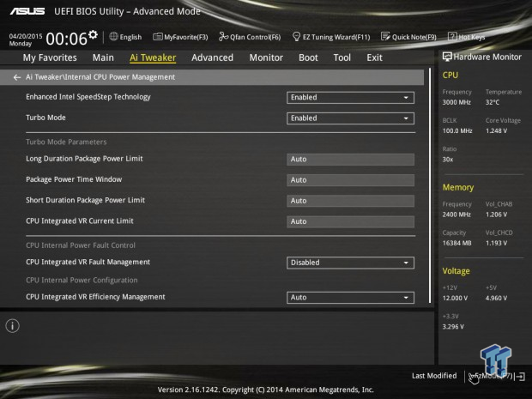Click MyFavorite(F3) text button
Viewport: 532px width, 399px height.
pyautogui.click(x=186, y=37)
